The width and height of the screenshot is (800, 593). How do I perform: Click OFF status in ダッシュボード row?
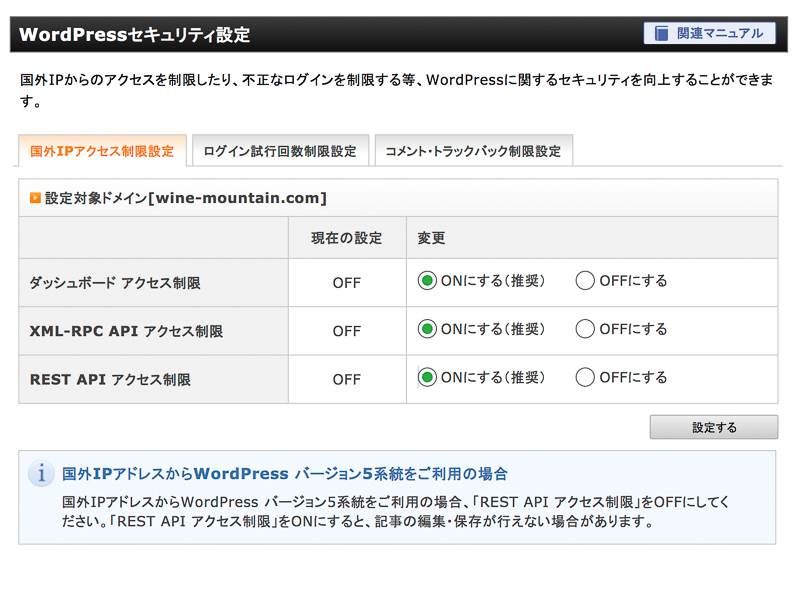click(347, 283)
